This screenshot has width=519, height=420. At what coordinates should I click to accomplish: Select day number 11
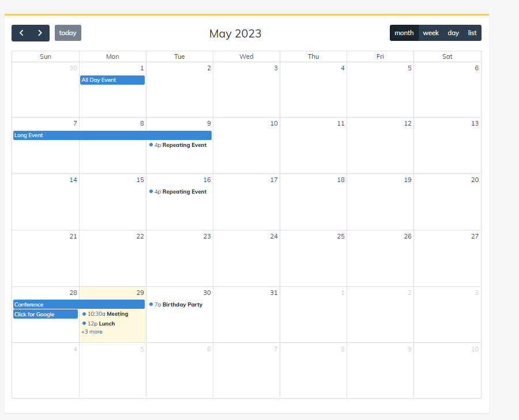tap(341, 123)
